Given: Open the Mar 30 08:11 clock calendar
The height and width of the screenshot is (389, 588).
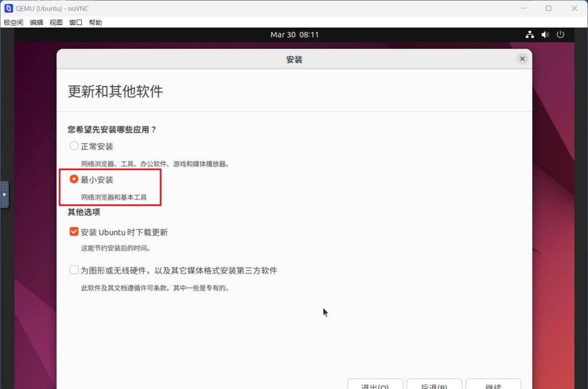Looking at the screenshot, I should click(294, 34).
